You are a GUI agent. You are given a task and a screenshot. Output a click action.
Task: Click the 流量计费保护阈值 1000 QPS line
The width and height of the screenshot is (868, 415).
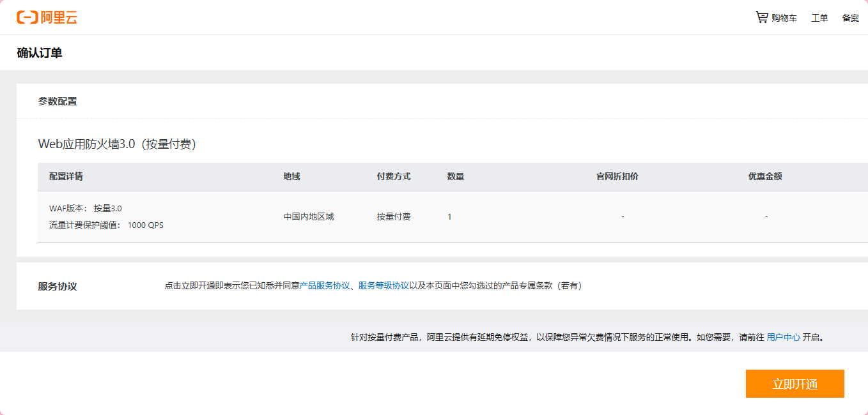point(106,225)
